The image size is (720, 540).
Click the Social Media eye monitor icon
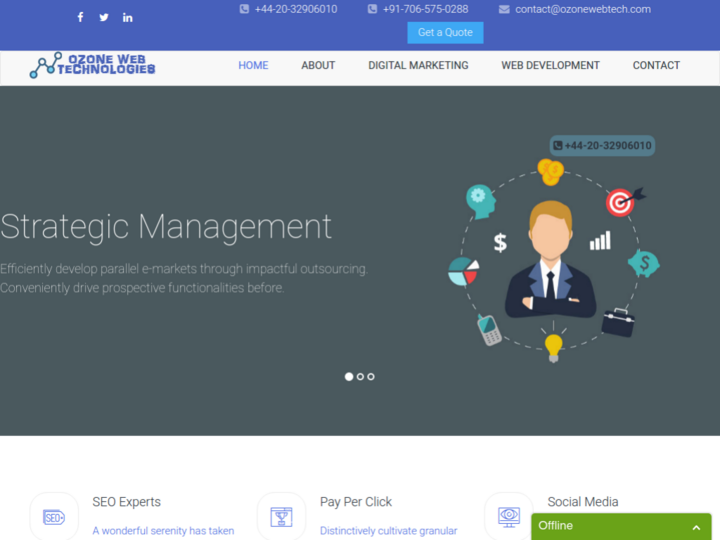pos(508,517)
